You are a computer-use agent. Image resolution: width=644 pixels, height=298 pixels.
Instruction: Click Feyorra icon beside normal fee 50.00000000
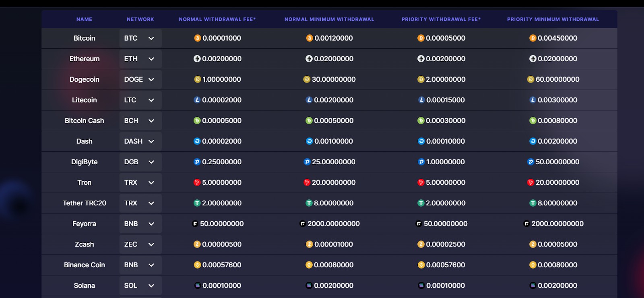click(x=195, y=223)
